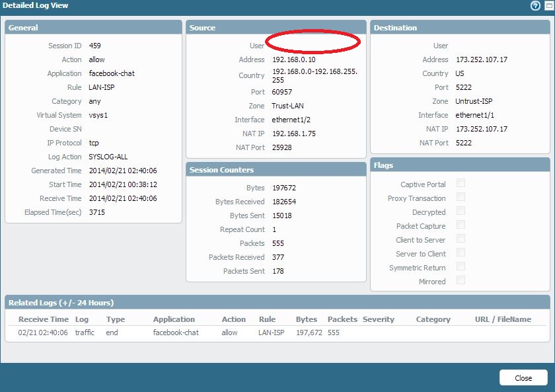Click Elapsed Time value 3715
This screenshot has width=555, height=392.
point(97,212)
